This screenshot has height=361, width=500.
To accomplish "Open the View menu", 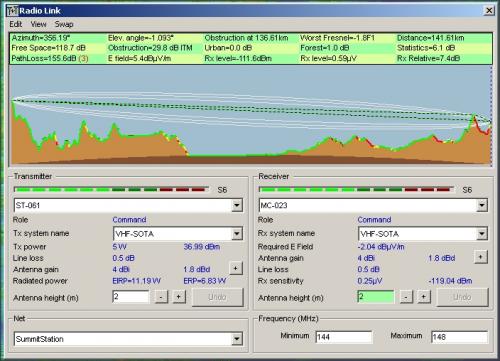I will 38,24.
